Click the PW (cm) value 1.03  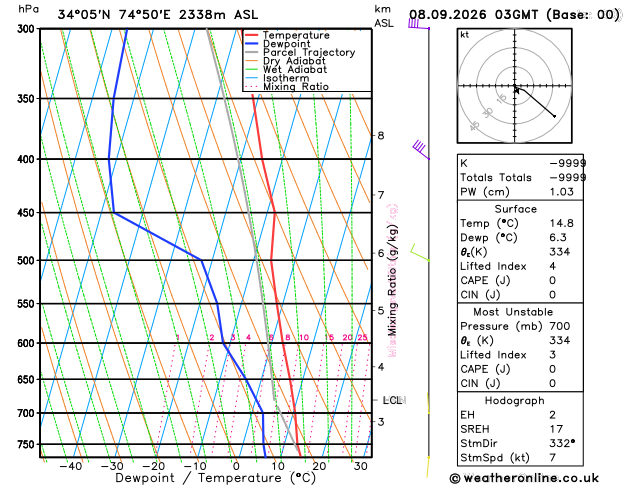562,192
